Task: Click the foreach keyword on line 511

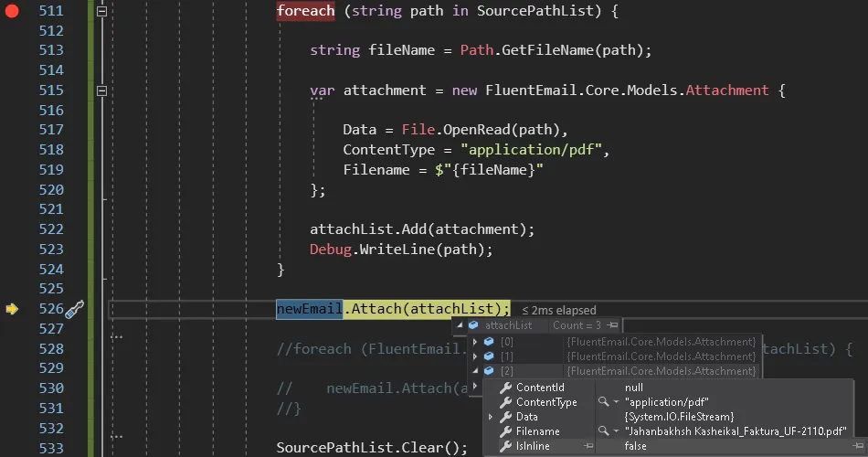Action: 305,11
